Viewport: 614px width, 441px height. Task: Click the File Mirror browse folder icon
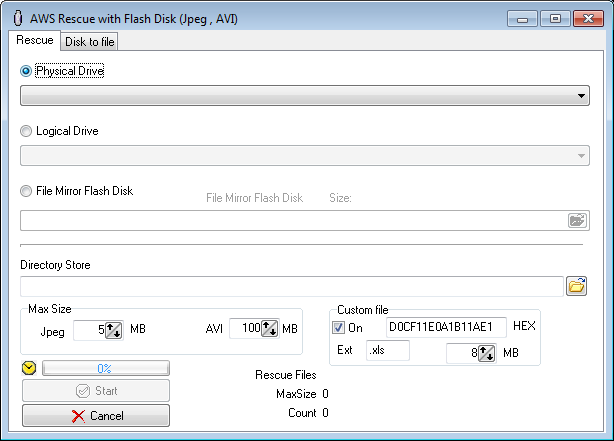coord(576,220)
